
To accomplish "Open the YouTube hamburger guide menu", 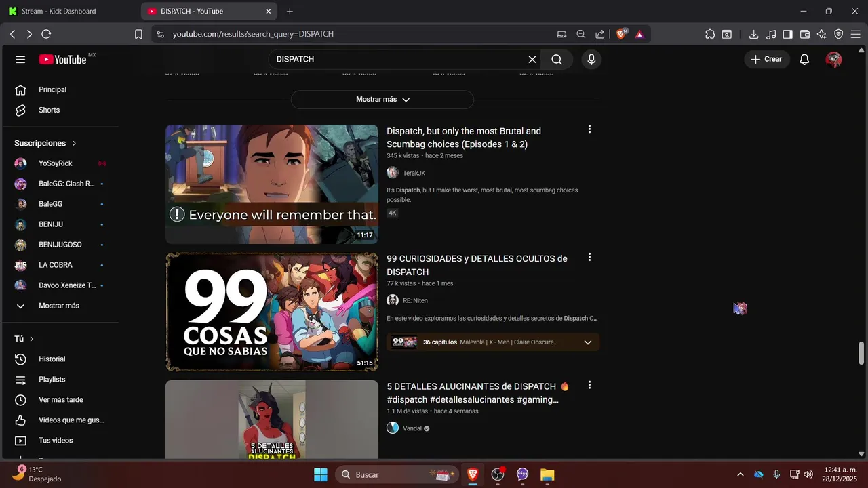I will pyautogui.click(x=20, y=60).
